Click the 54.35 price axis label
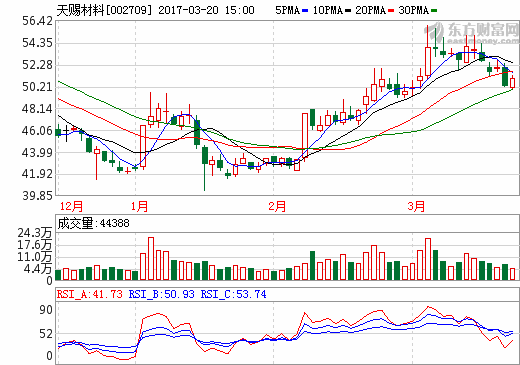Screen dimensions: 520x365 pyautogui.click(x=37, y=43)
